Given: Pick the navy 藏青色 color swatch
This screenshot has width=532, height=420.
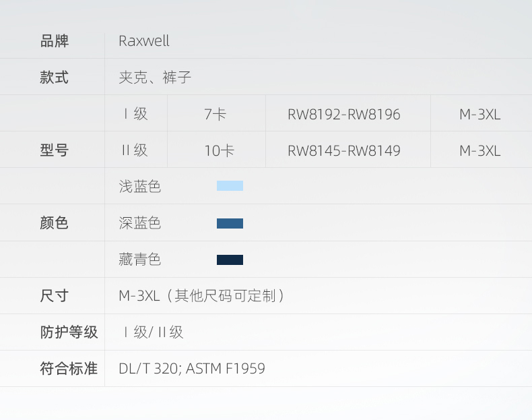Looking at the screenshot, I should (x=230, y=260).
